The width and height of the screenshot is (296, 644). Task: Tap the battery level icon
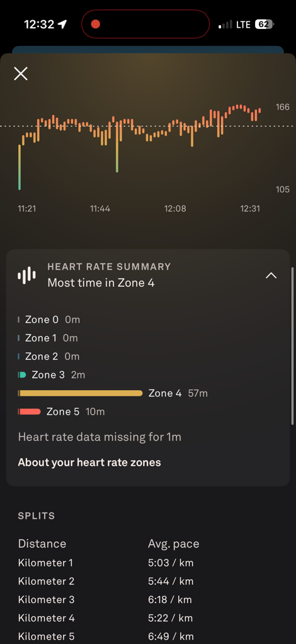click(264, 24)
